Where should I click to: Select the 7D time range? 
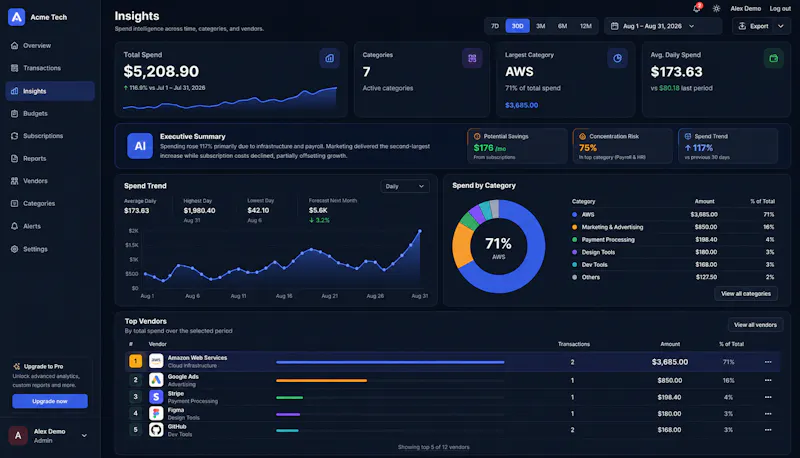(x=495, y=26)
